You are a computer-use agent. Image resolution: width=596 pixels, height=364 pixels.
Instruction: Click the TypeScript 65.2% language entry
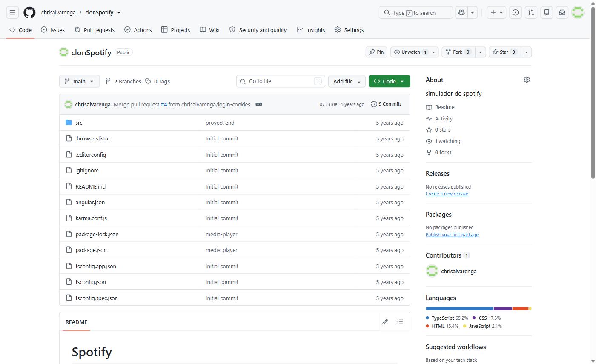point(447,318)
